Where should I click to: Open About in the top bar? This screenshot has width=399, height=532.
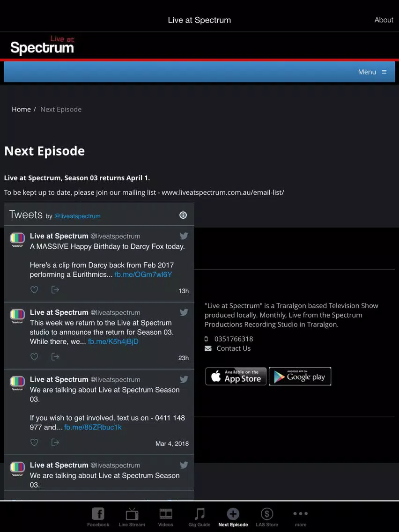tap(384, 20)
